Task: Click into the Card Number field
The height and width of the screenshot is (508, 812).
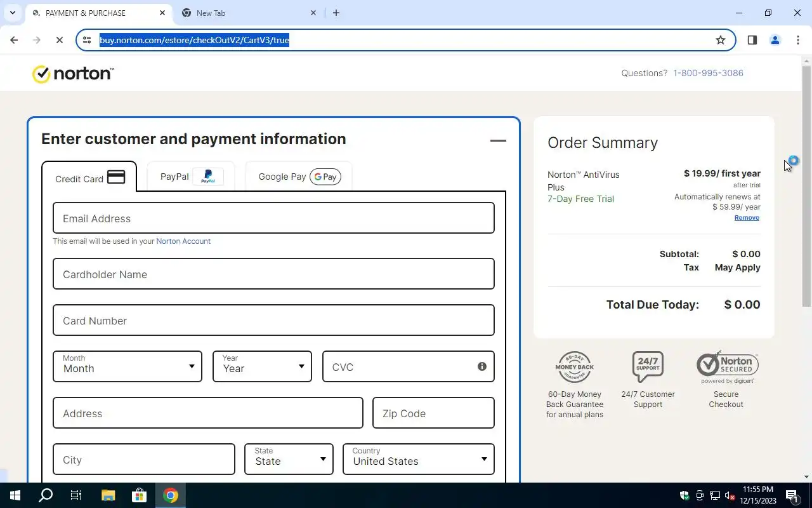Action: point(273,321)
